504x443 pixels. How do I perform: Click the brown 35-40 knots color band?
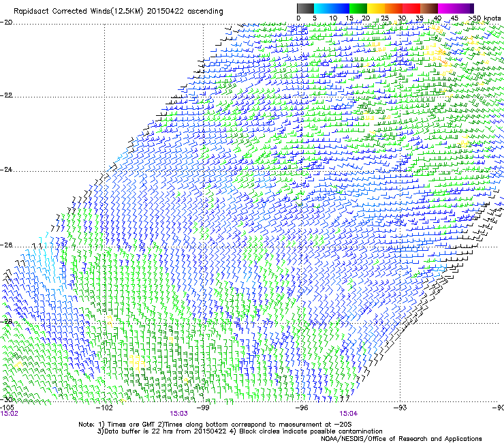coord(429,8)
